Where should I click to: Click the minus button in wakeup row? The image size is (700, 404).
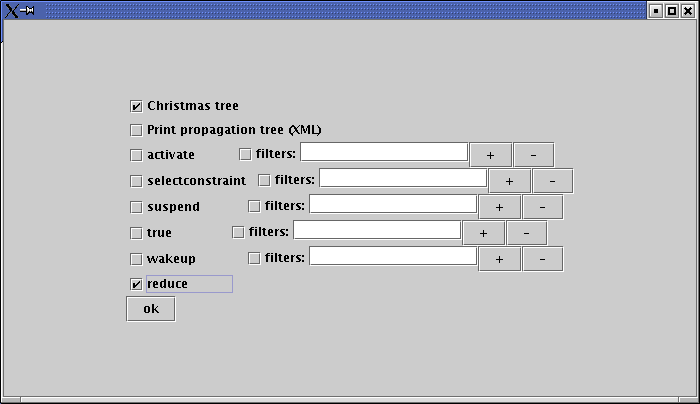(x=542, y=259)
